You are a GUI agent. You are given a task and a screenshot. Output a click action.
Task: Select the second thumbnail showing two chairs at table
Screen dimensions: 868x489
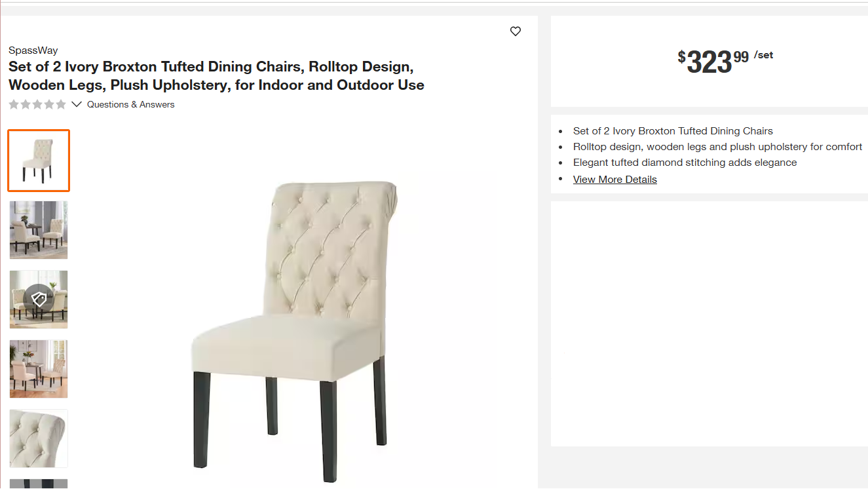tap(39, 230)
